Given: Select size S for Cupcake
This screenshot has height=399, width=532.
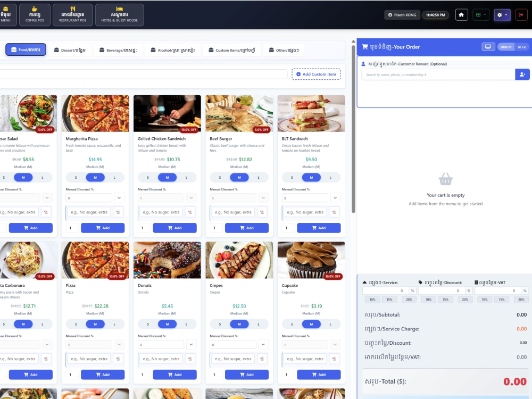Looking at the screenshot, I should (x=292, y=324).
